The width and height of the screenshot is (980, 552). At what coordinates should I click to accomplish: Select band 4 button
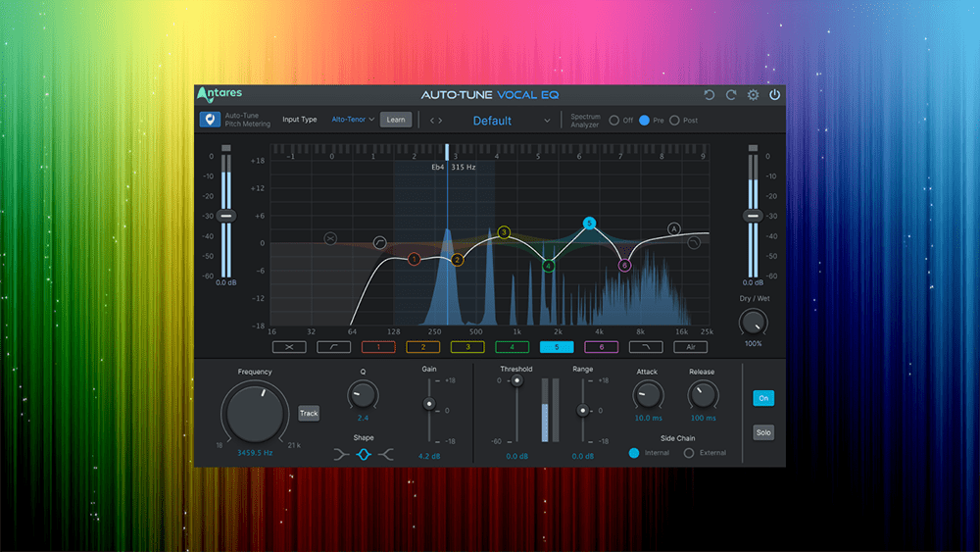(x=512, y=347)
